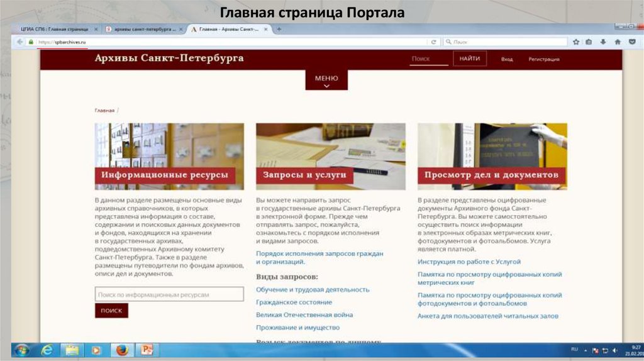644x361 pixels.
Task: Open Internet Explorer from the taskbar
Action: pyautogui.click(x=47, y=350)
